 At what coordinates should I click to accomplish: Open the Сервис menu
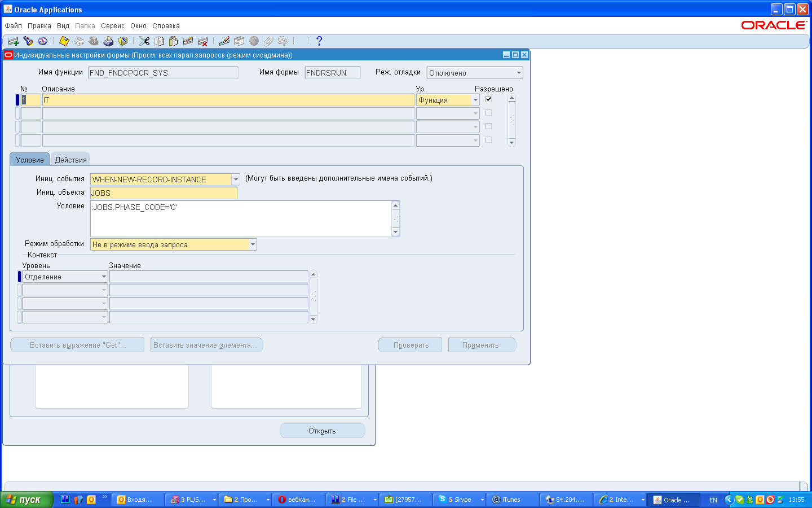click(113, 26)
